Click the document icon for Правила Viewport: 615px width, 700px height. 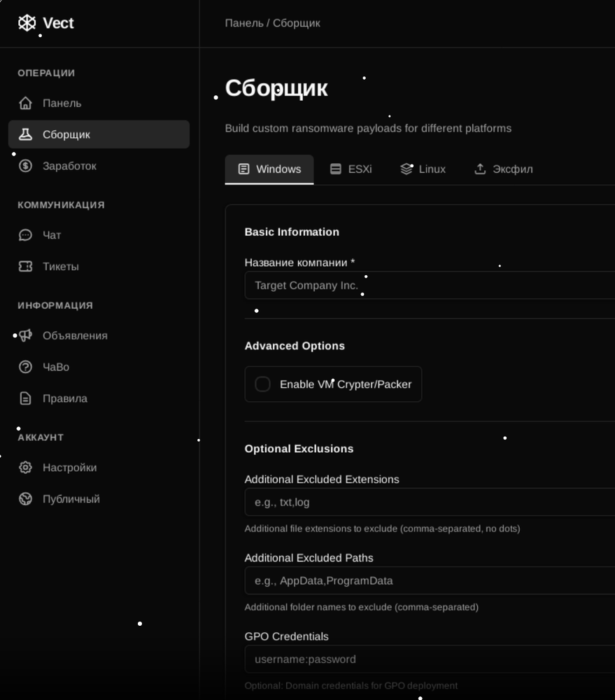26,398
